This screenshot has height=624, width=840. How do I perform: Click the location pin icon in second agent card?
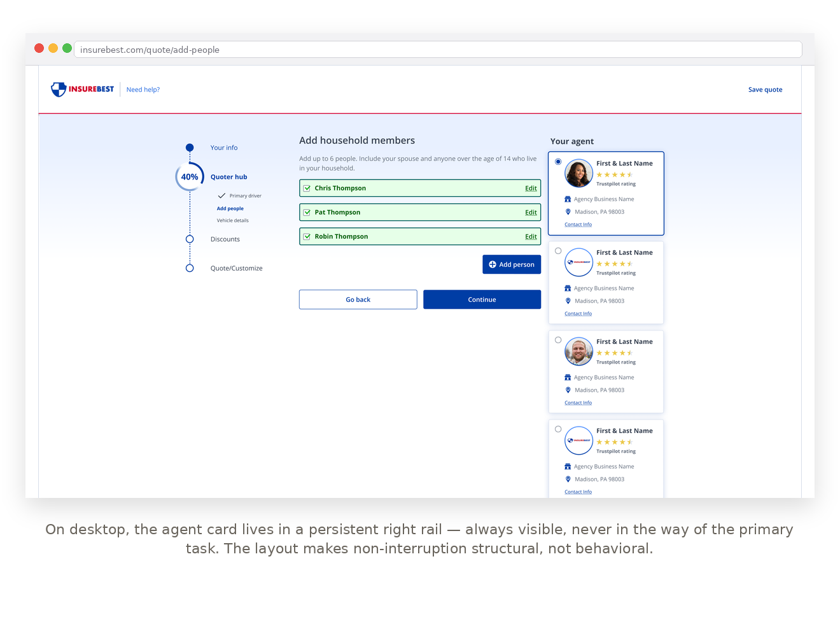point(568,301)
